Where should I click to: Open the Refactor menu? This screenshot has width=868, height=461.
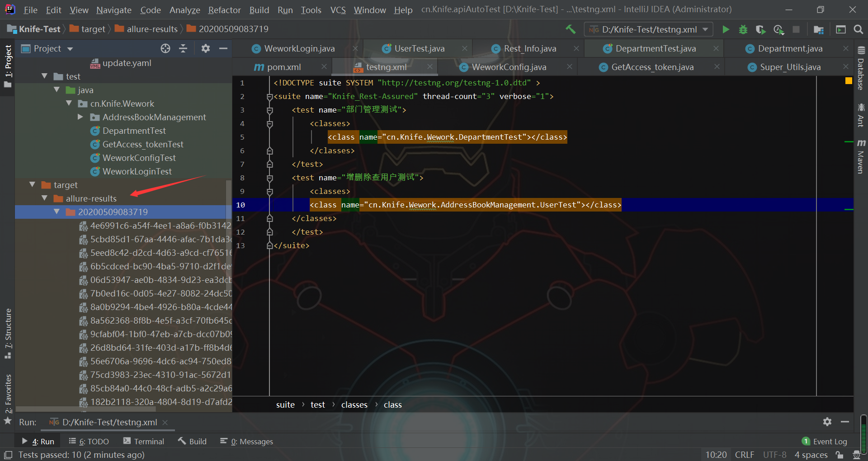tap(224, 10)
